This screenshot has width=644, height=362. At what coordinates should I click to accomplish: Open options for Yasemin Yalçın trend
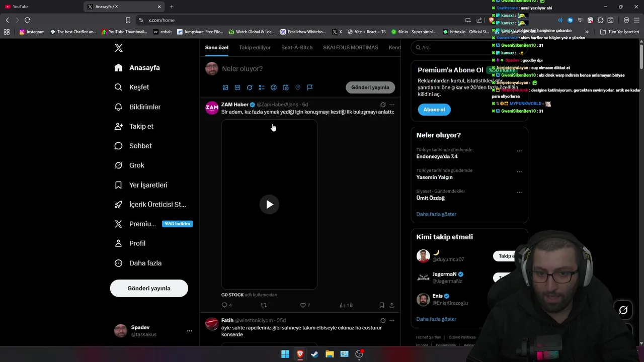(519, 171)
